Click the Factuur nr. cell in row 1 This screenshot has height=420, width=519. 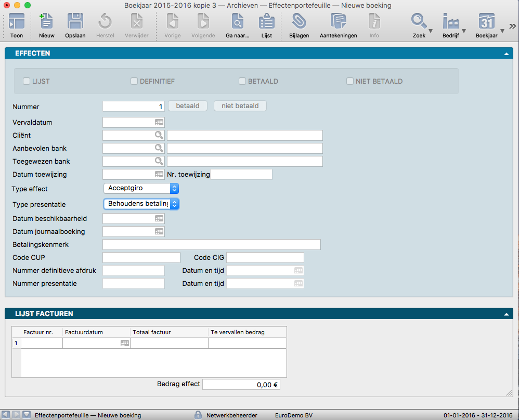coord(42,343)
